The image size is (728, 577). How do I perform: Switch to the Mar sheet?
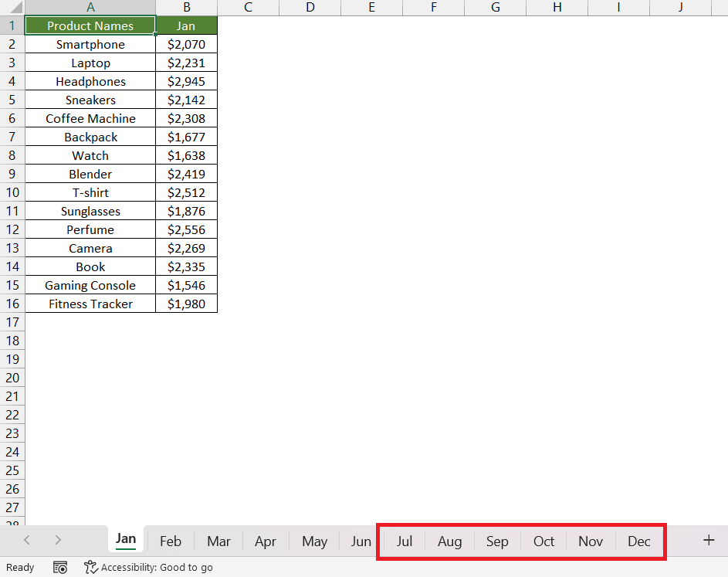[218, 541]
